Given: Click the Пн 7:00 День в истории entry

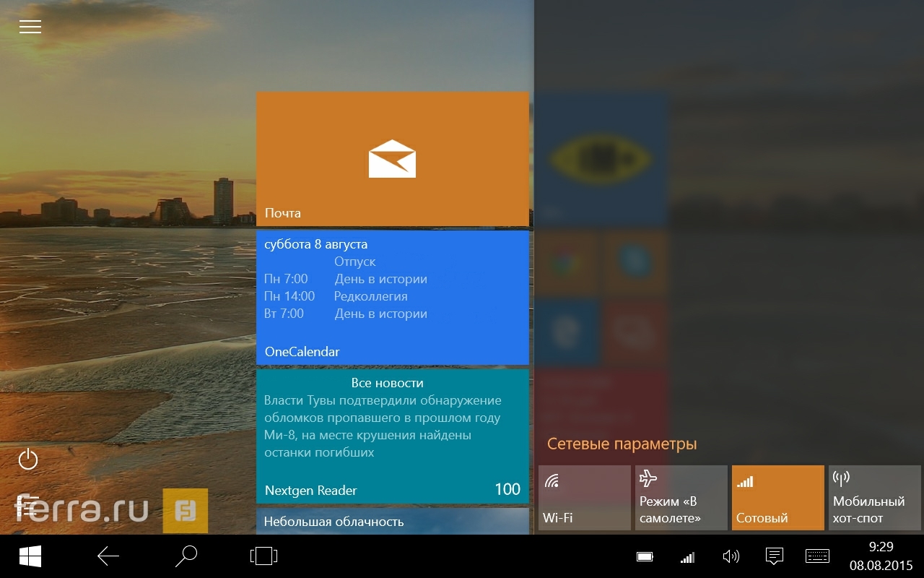Looking at the screenshot, I should [346, 279].
